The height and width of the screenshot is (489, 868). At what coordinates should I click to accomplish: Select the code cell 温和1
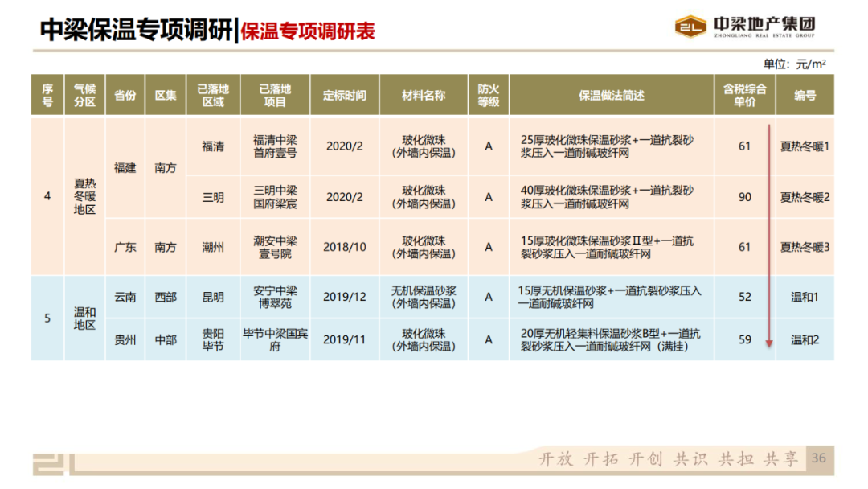click(x=805, y=297)
